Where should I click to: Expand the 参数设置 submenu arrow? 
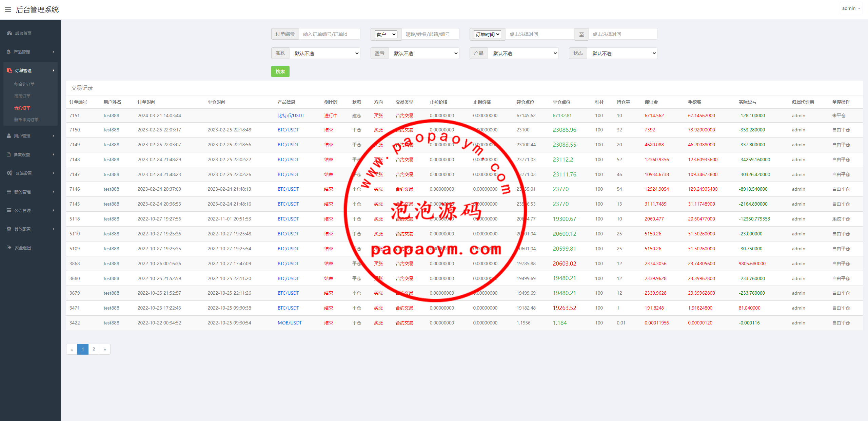pyautogui.click(x=54, y=154)
